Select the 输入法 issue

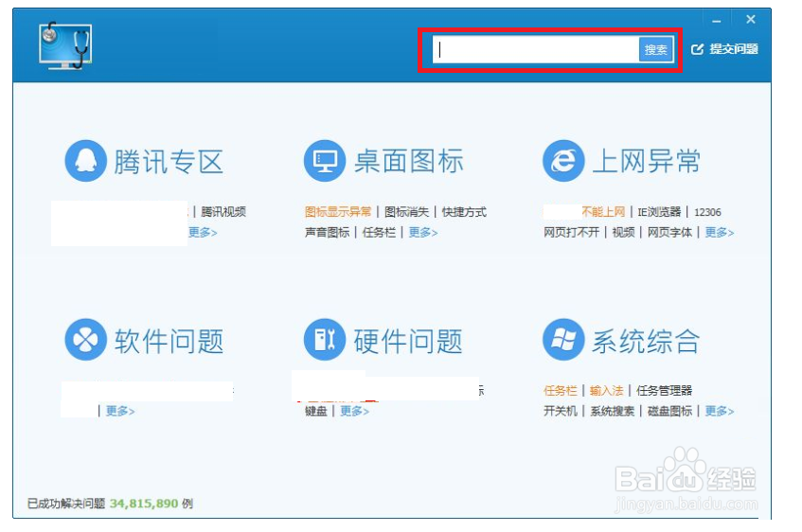click(x=606, y=391)
